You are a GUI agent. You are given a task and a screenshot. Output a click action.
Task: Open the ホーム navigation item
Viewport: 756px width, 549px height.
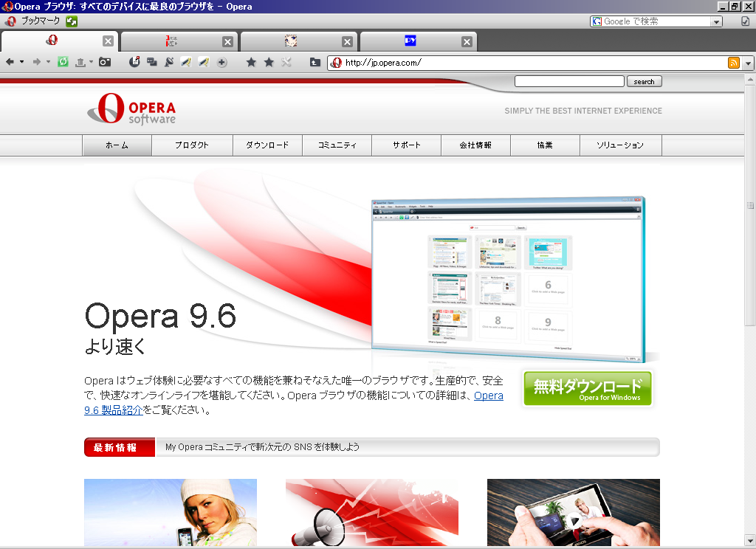click(x=117, y=145)
